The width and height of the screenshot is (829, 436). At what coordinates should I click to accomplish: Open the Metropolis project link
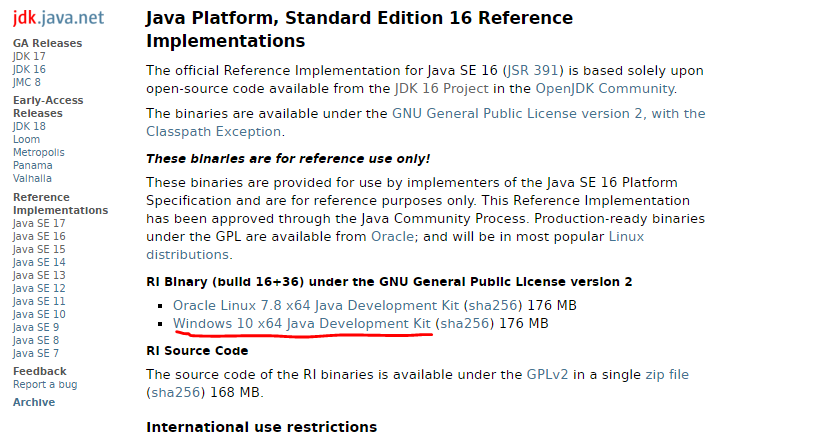click(39, 152)
